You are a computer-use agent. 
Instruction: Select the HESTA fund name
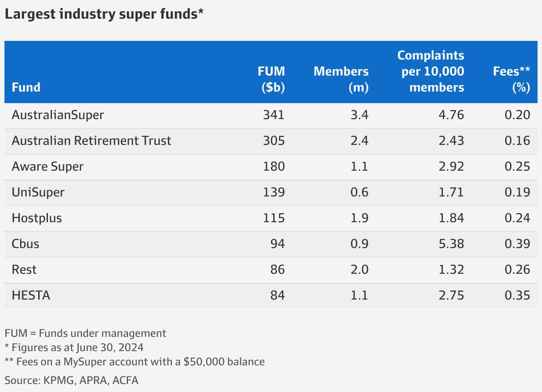31,296
